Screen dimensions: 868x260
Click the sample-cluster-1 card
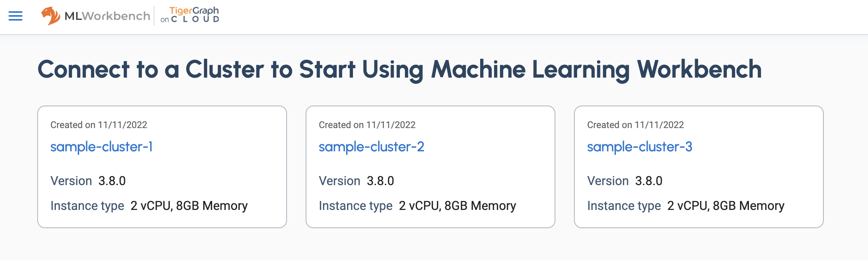[162, 166]
